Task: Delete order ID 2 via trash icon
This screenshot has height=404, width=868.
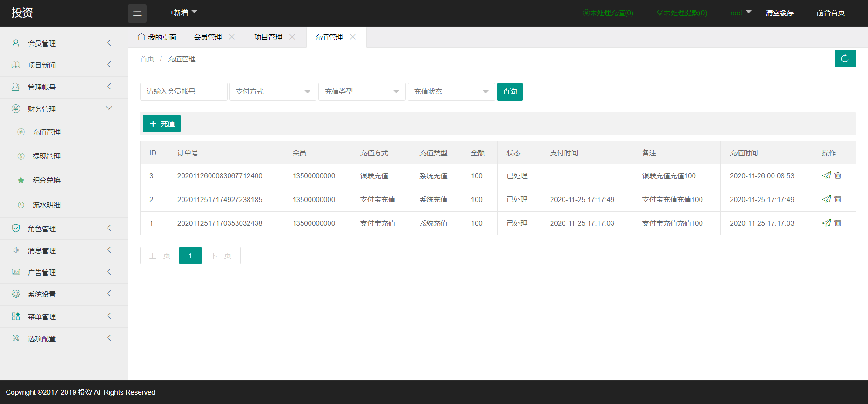Action: click(838, 199)
